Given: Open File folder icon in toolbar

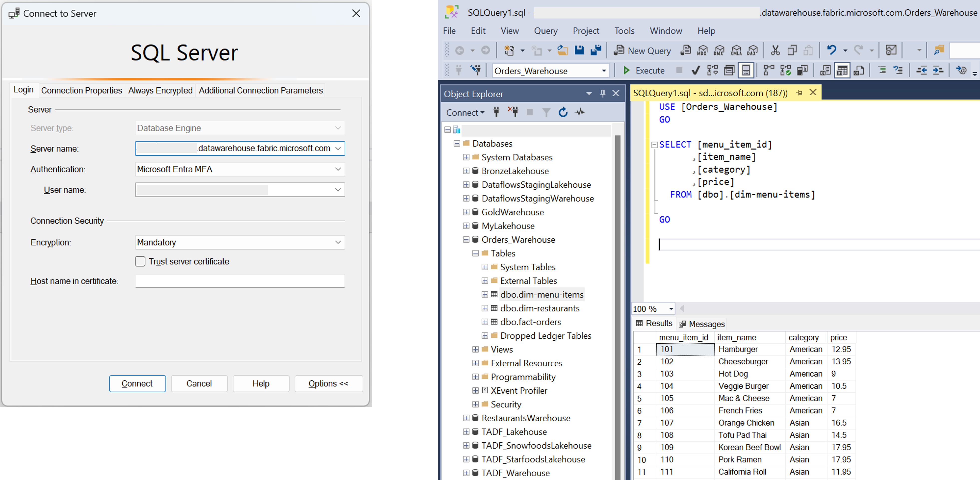Looking at the screenshot, I should 562,50.
